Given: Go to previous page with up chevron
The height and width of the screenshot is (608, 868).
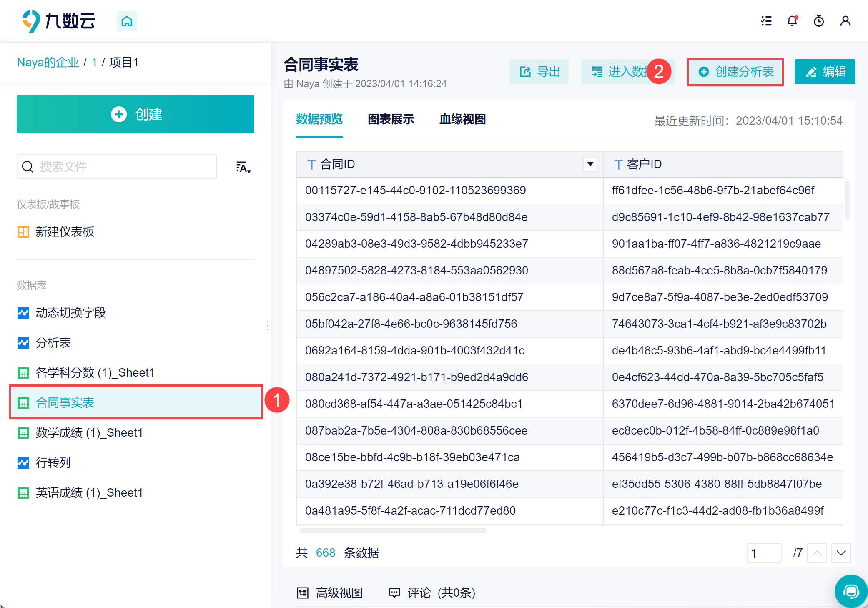Looking at the screenshot, I should pyautogui.click(x=817, y=553).
